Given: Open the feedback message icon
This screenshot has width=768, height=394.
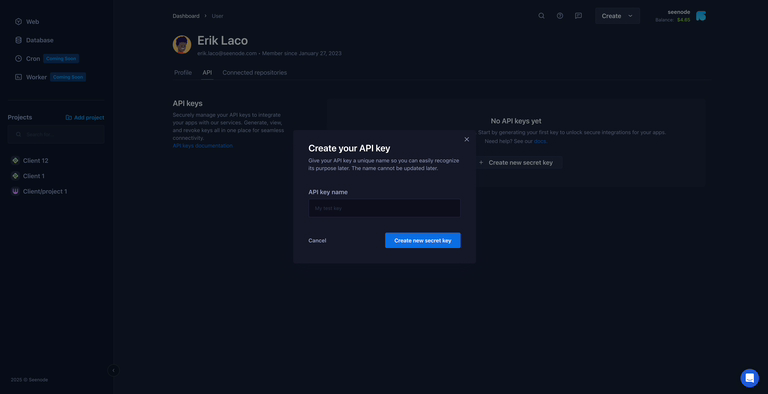Looking at the screenshot, I should [x=578, y=16].
